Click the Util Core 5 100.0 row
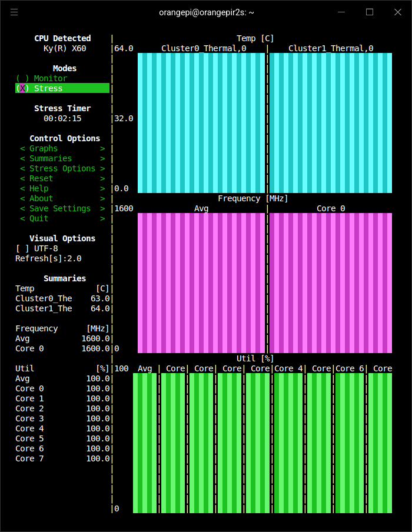Screen dimensions: 412x532 (62, 438)
